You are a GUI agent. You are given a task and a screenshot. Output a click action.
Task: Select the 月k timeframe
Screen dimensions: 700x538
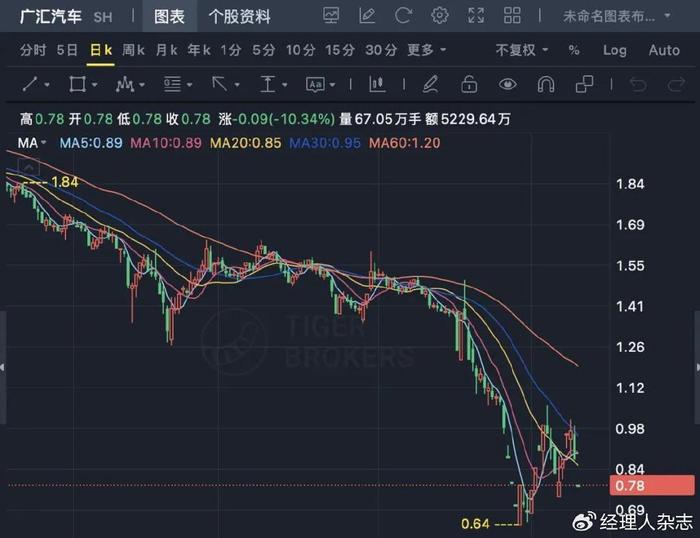coord(166,50)
